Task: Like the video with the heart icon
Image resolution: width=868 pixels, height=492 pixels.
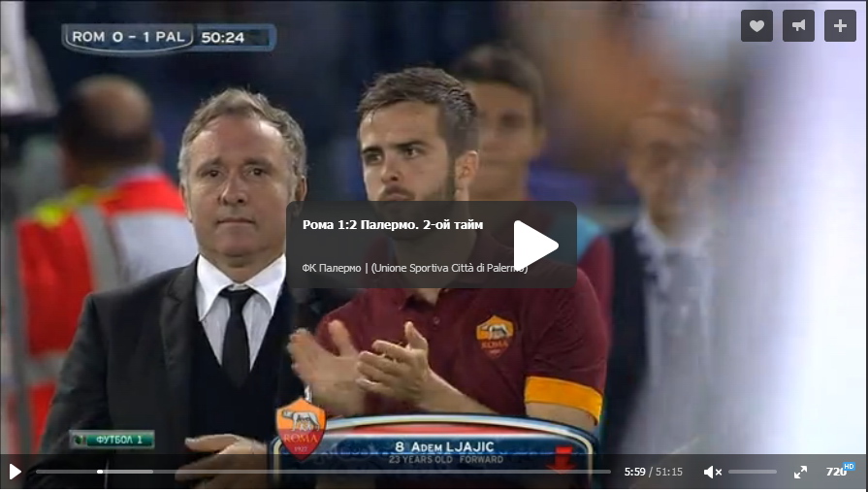Action: pyautogui.click(x=756, y=26)
